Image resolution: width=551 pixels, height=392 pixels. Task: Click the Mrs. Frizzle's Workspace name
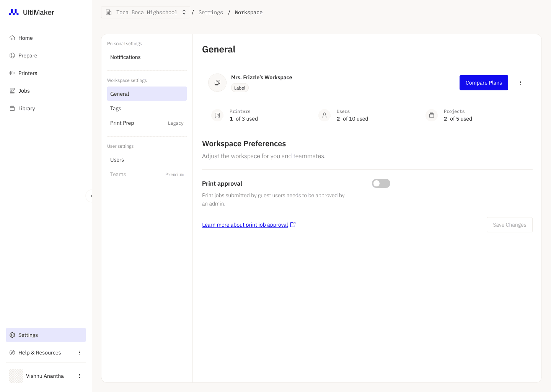point(262,77)
